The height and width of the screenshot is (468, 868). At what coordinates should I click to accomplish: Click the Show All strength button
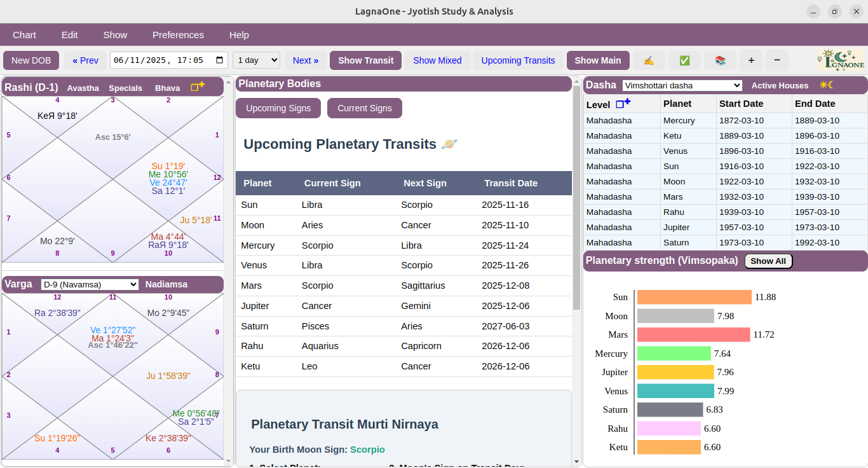point(768,261)
